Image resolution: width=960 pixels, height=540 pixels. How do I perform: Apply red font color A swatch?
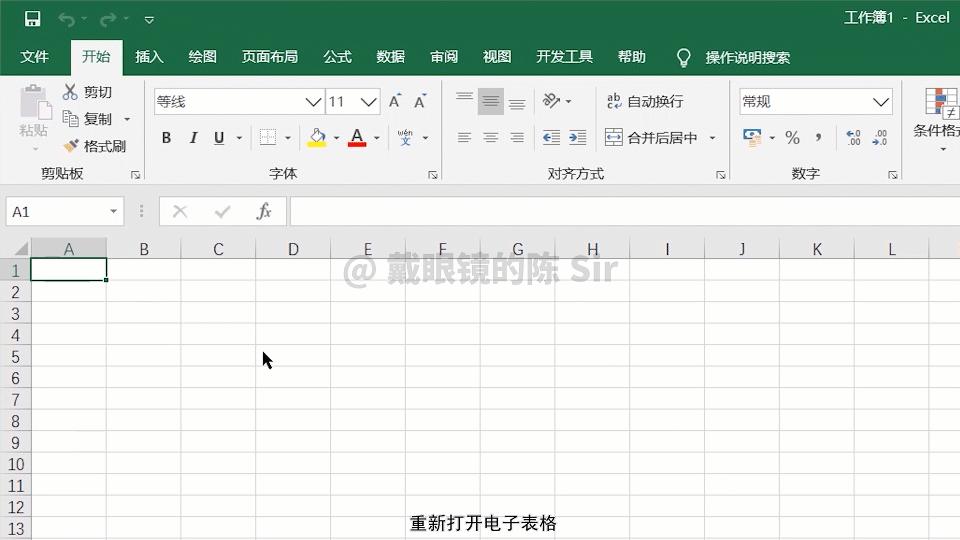357,138
